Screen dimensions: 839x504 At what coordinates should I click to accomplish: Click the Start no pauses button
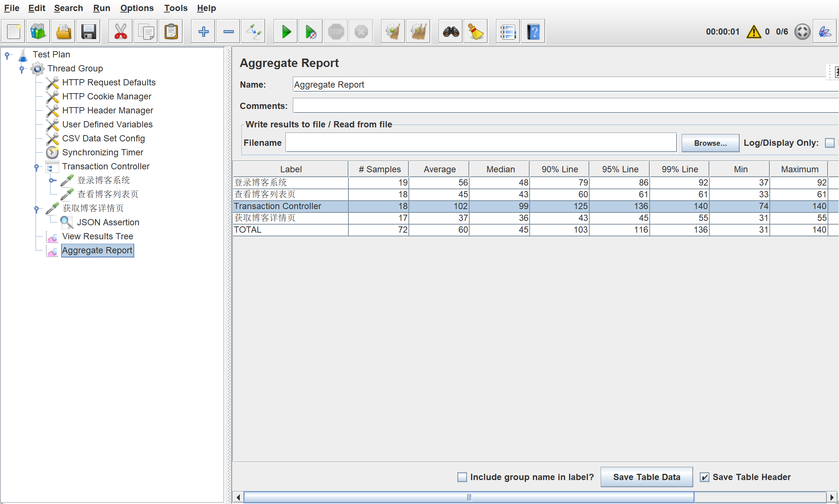click(x=310, y=32)
